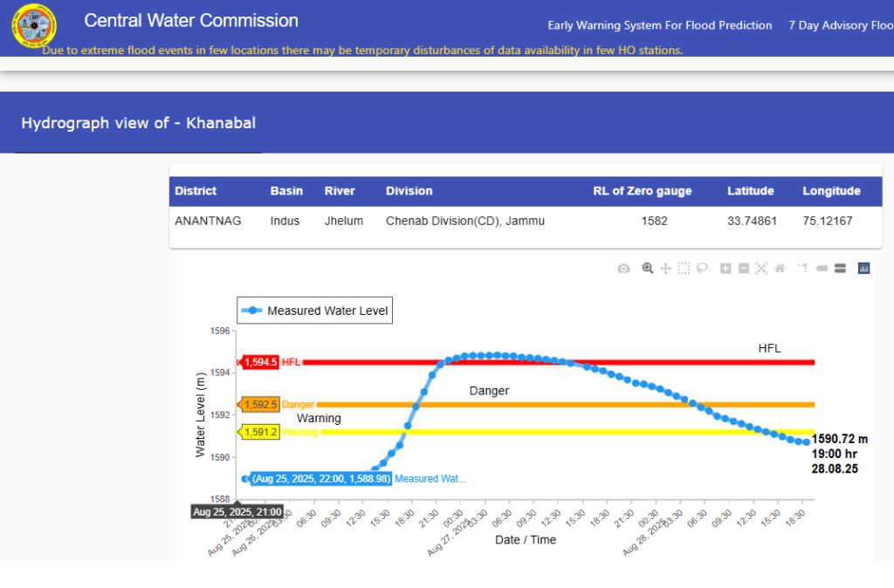Enable compare data on hover
The image size is (894, 588).
[x=840, y=269]
